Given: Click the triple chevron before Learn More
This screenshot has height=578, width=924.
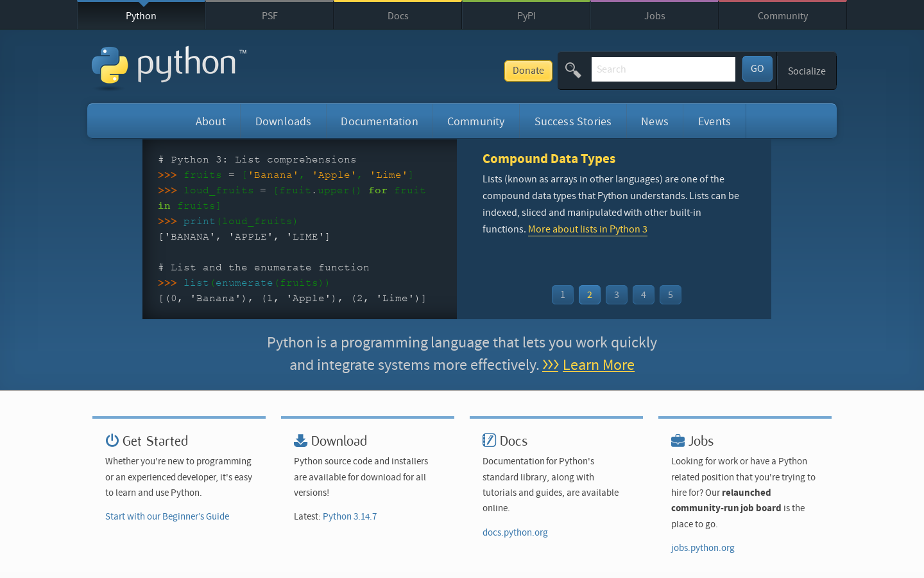Looking at the screenshot, I should click(x=551, y=365).
